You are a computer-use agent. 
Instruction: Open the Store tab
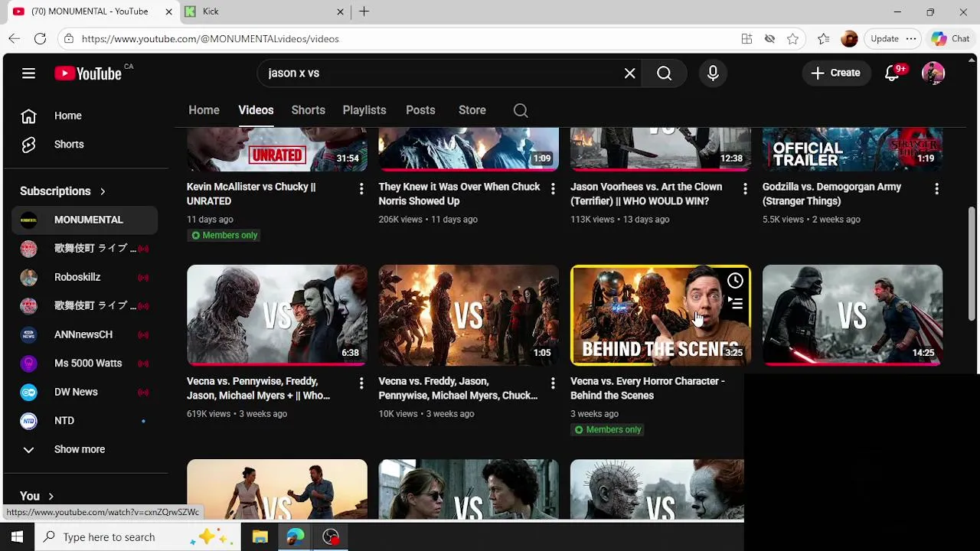472,110
